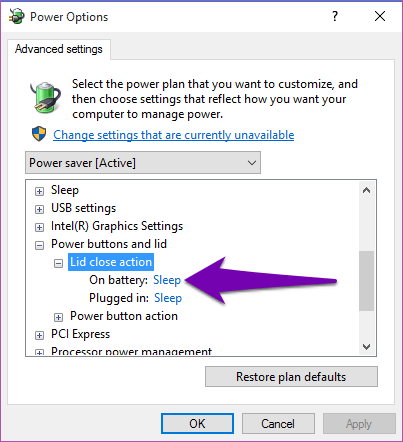
Task: Expand the Sleep tree node
Action: (39, 191)
